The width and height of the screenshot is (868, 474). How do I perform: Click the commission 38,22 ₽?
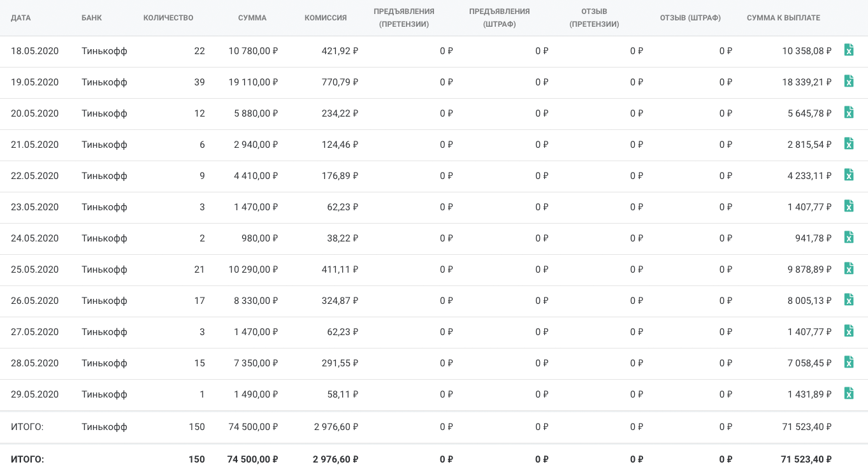(x=343, y=238)
